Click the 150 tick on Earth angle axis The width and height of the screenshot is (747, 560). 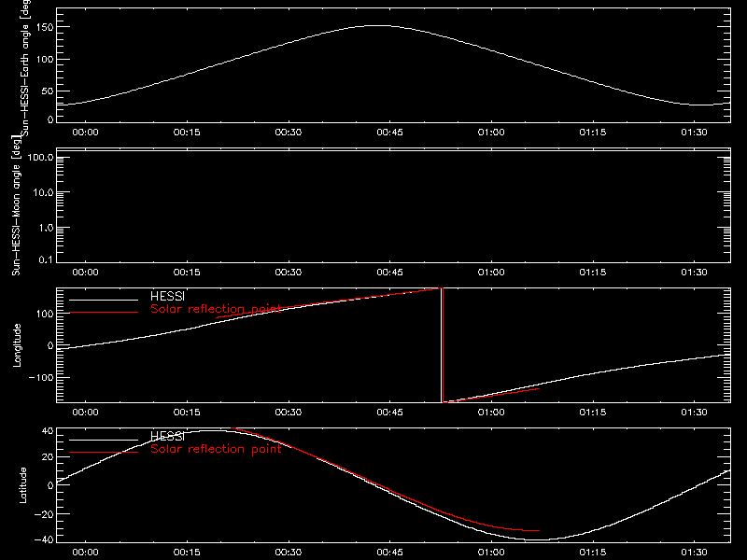click(45, 27)
